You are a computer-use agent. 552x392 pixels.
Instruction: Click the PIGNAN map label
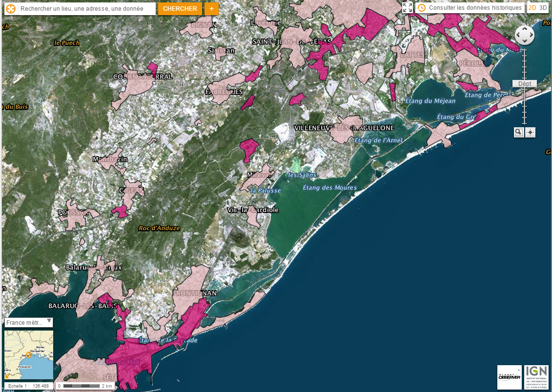click(204, 25)
